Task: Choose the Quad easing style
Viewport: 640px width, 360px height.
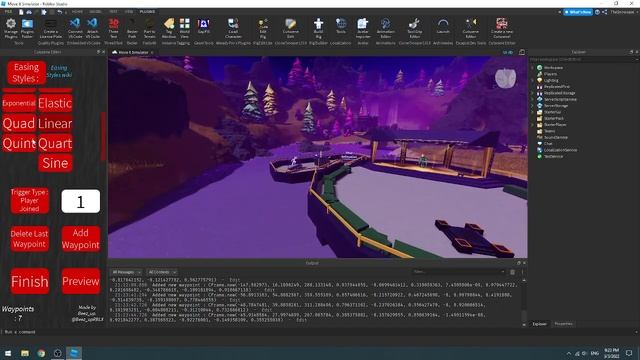Action: tap(19, 123)
